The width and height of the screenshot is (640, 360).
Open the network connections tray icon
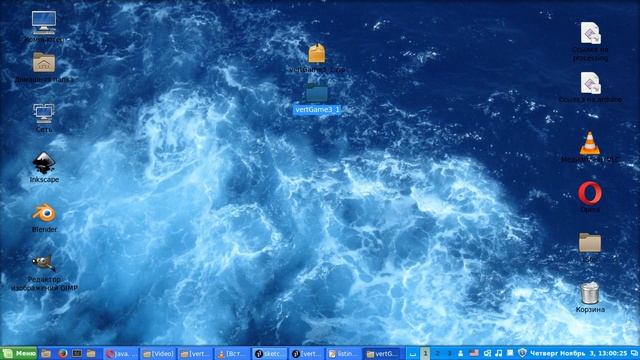pos(487,353)
